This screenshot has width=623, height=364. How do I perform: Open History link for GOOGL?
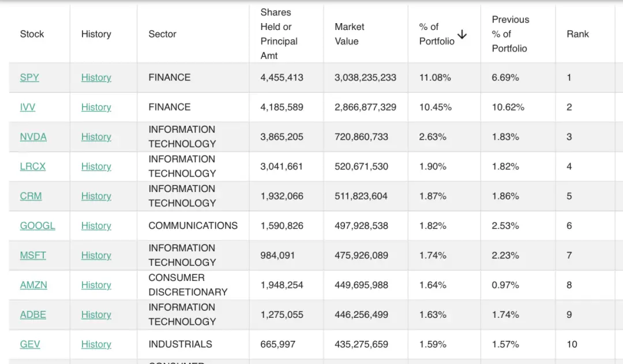point(96,226)
